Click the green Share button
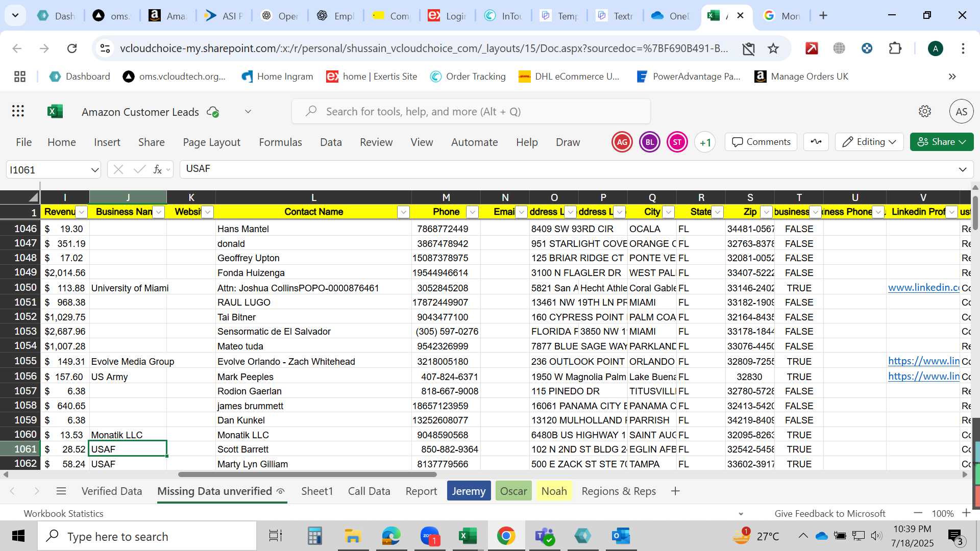This screenshot has height=551, width=980. coord(942,142)
